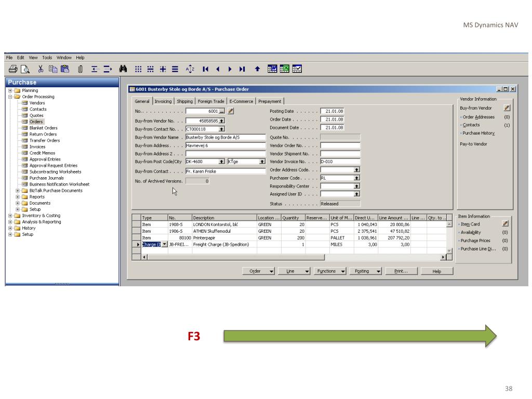Viewport: 532px width, 399px height.
Task: Go to the previous record
Action: tap(218, 69)
